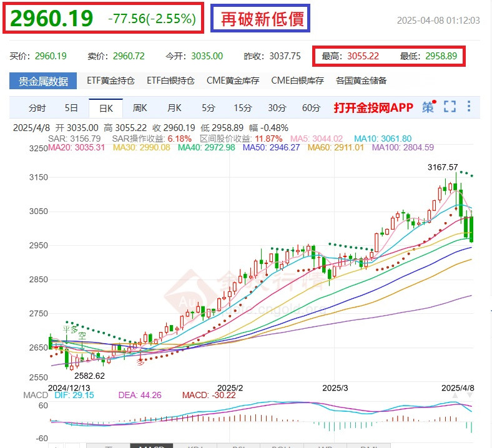The height and width of the screenshot is (448, 492).
Task: Open the 策 strategy icon
Action: pyautogui.click(x=428, y=107)
